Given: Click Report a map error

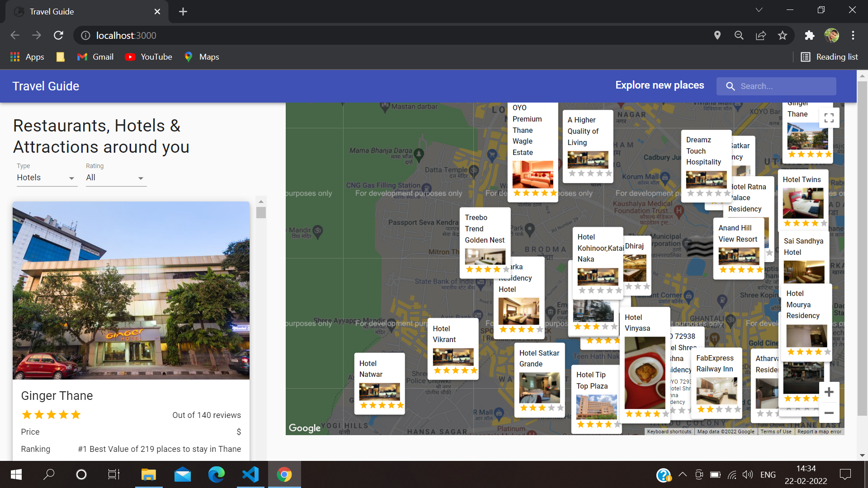Looking at the screenshot, I should point(819,432).
